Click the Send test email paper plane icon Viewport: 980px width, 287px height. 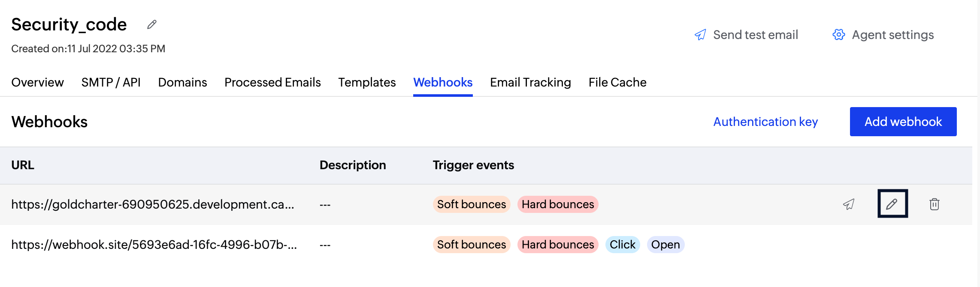click(x=700, y=34)
